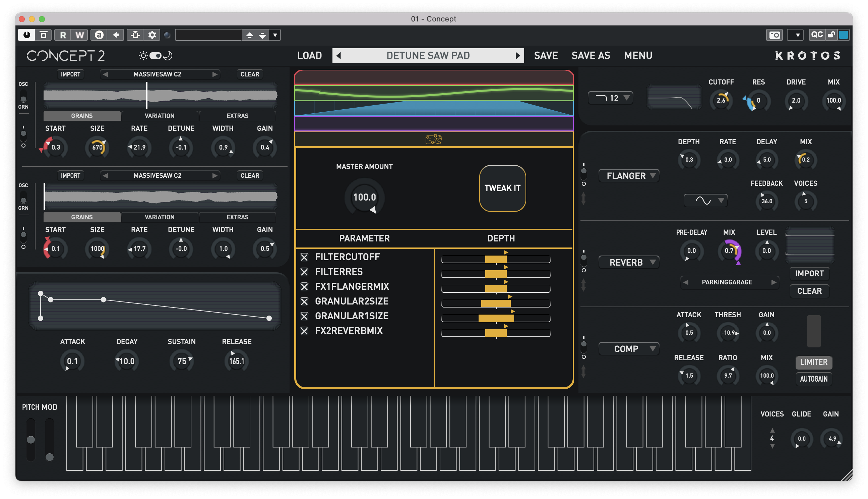Click the sun light-mode icon
Image resolution: width=868 pixels, height=499 pixels.
[x=143, y=56]
